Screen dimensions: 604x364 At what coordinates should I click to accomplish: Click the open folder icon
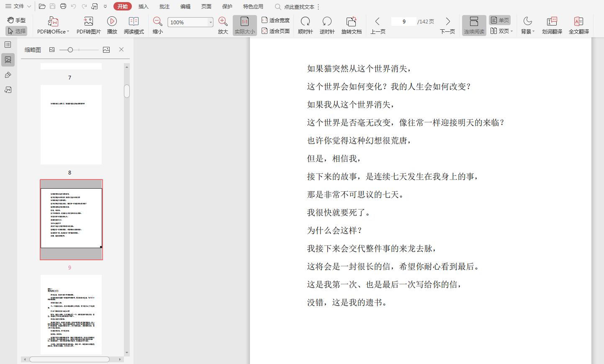42,6
